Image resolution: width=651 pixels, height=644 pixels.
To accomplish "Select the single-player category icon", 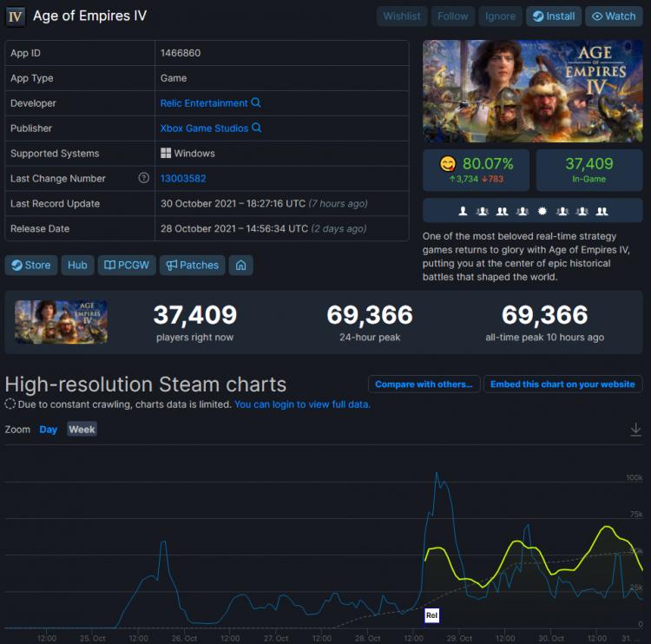I will [x=463, y=212].
